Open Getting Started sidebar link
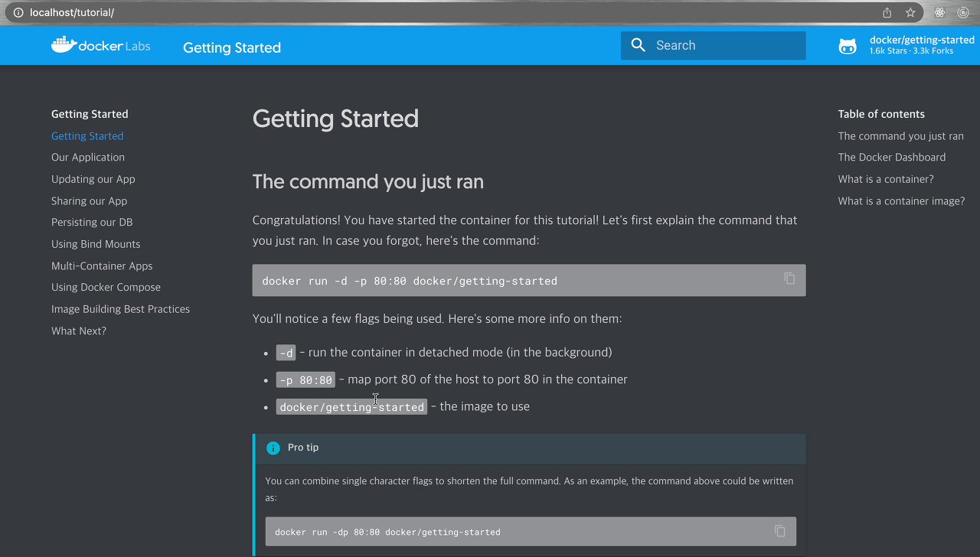Viewport: 980px width, 557px height. pyautogui.click(x=87, y=136)
